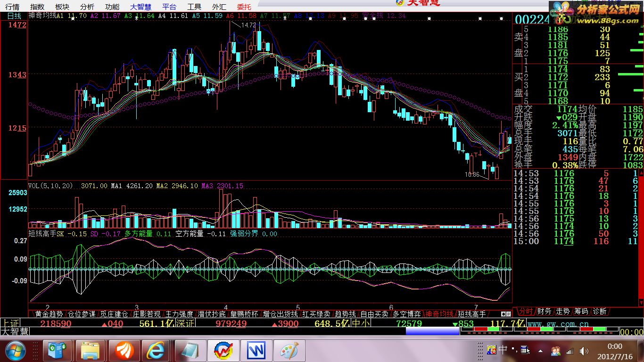This screenshot has height=362, width=644.
Task: Click the 空方能量 -0.11 label
Action: pos(200,233)
